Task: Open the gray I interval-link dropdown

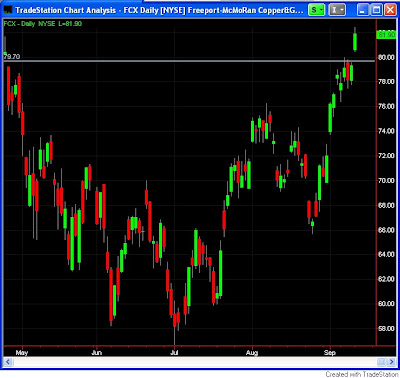Action: click(x=337, y=10)
